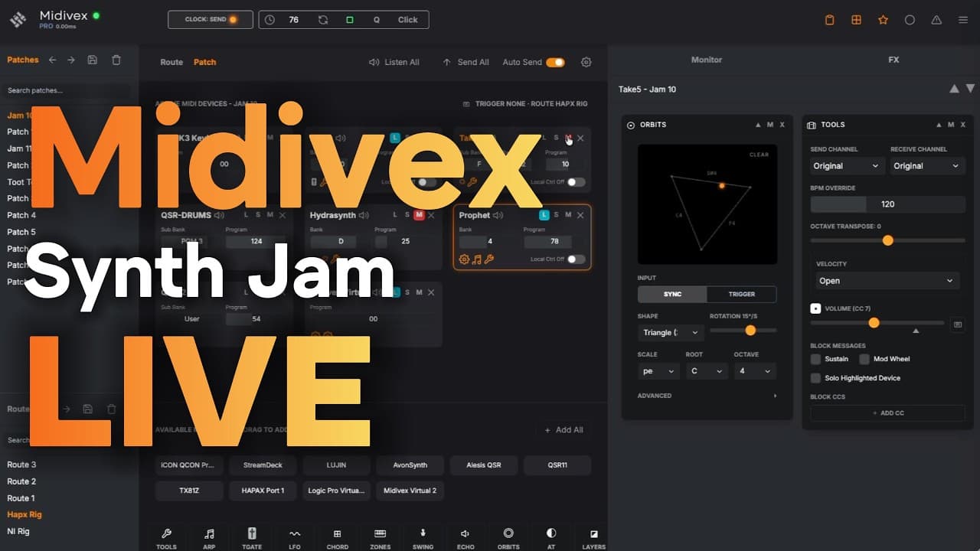Open the Orbits Shape dropdown
The image size is (980, 551).
671,333
